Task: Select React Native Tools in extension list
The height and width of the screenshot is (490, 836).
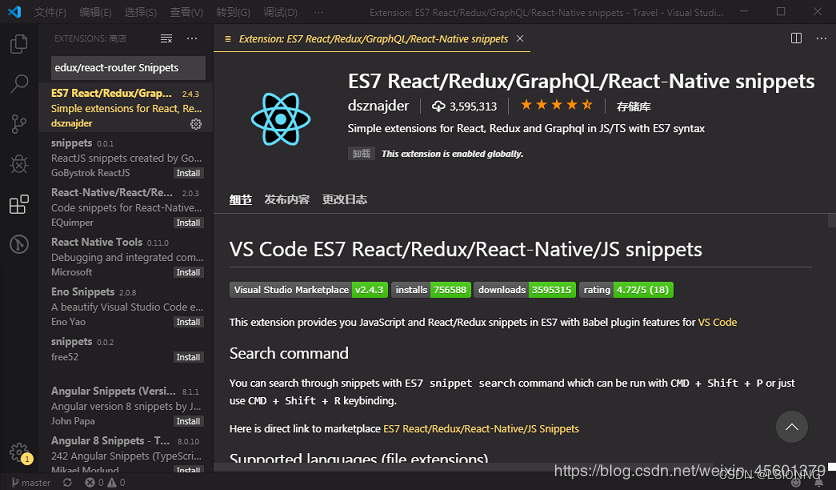Action: tap(127, 256)
